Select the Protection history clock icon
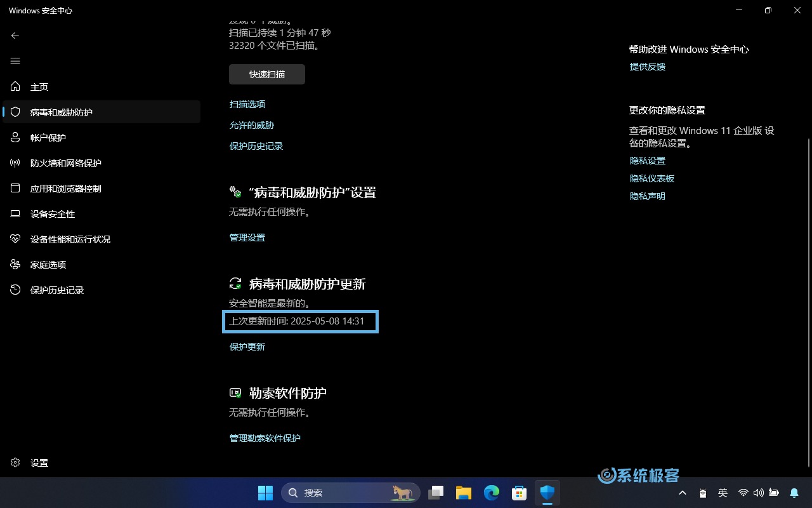812x508 pixels. [16, 290]
